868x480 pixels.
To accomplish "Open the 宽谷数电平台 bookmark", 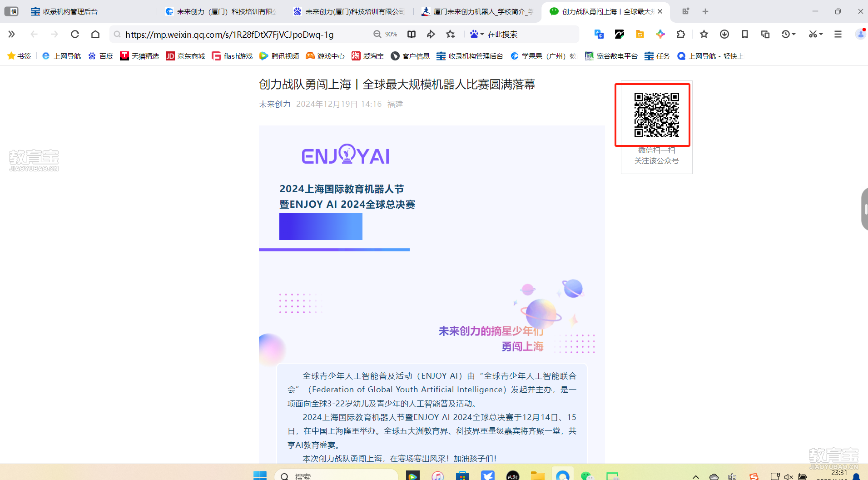I will (611, 56).
